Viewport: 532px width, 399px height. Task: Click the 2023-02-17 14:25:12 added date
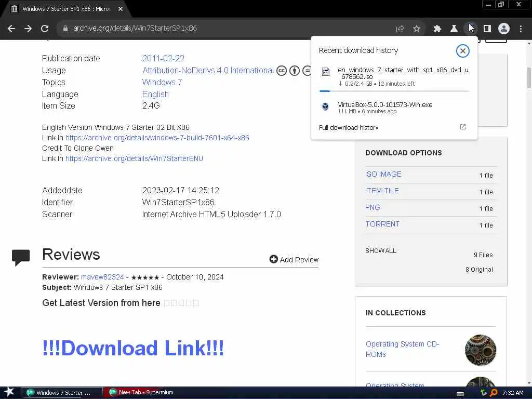click(x=180, y=190)
